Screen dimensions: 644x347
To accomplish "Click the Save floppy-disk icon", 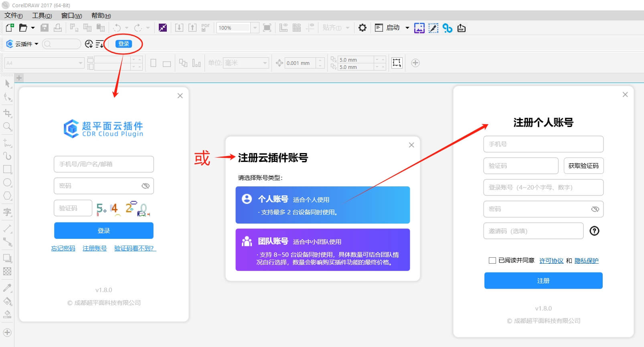I will click(45, 28).
